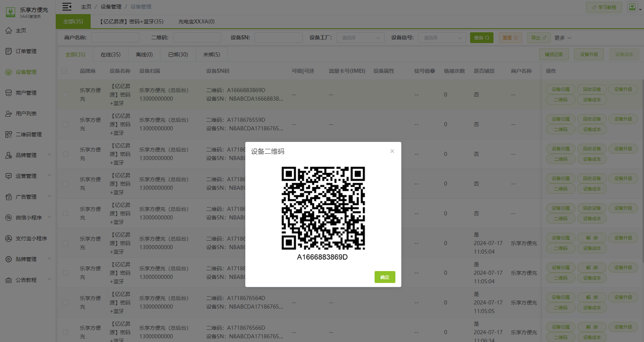Click 设备归属 for row A1718676559D

(x=561, y=119)
